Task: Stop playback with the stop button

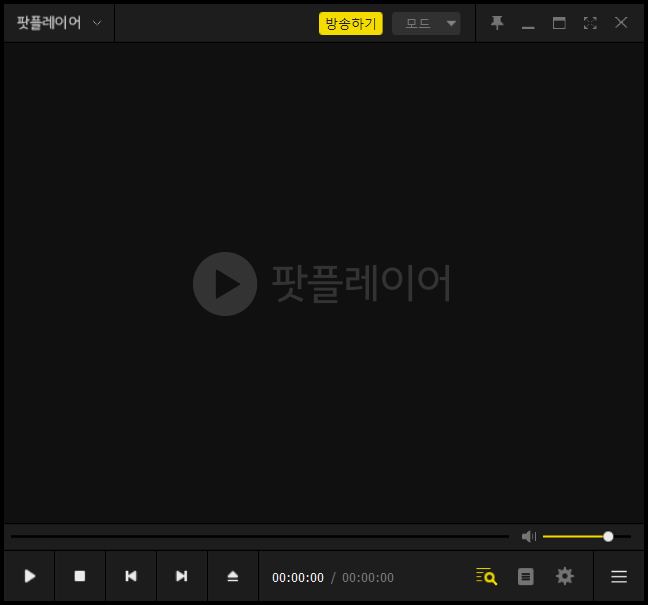Action: click(x=80, y=576)
